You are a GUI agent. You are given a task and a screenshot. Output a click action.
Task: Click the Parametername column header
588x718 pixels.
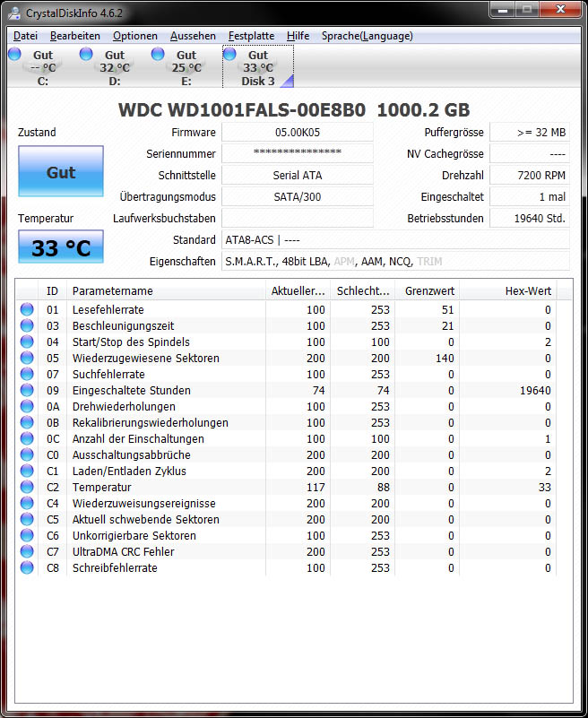click(x=166, y=290)
